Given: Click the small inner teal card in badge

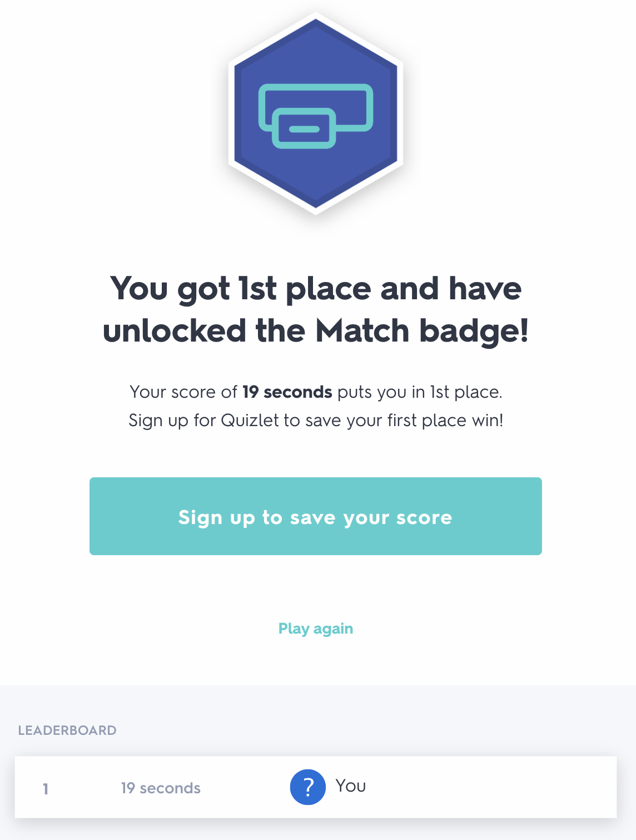Looking at the screenshot, I should click(x=304, y=129).
